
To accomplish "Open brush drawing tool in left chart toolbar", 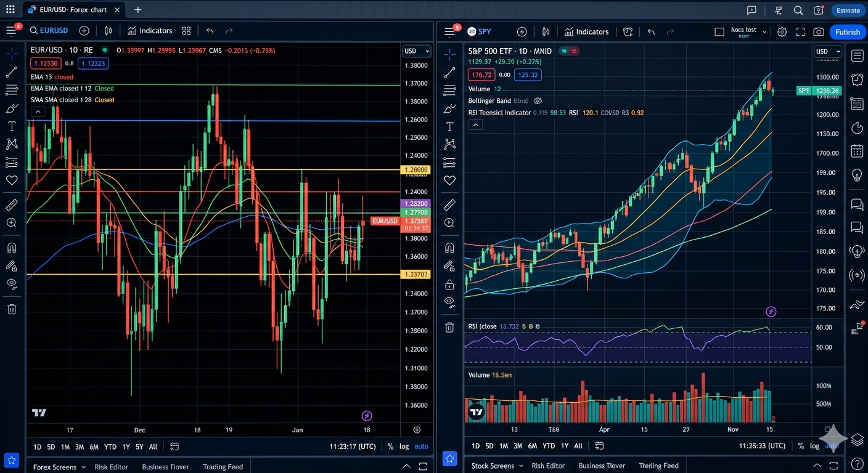I will point(12,108).
